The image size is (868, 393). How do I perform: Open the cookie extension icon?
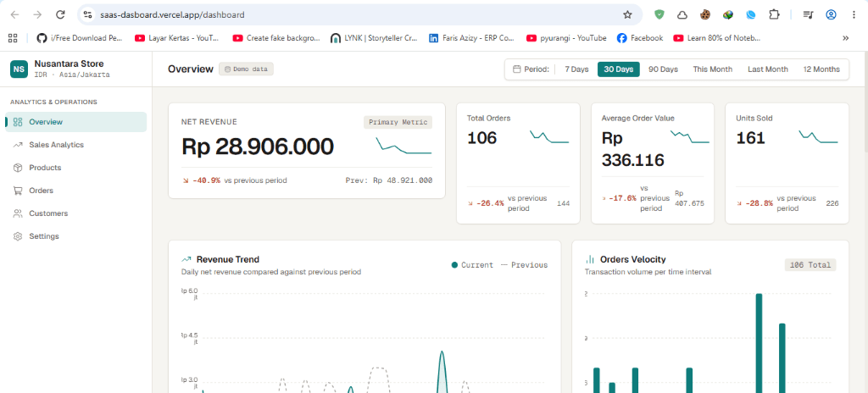click(x=704, y=15)
